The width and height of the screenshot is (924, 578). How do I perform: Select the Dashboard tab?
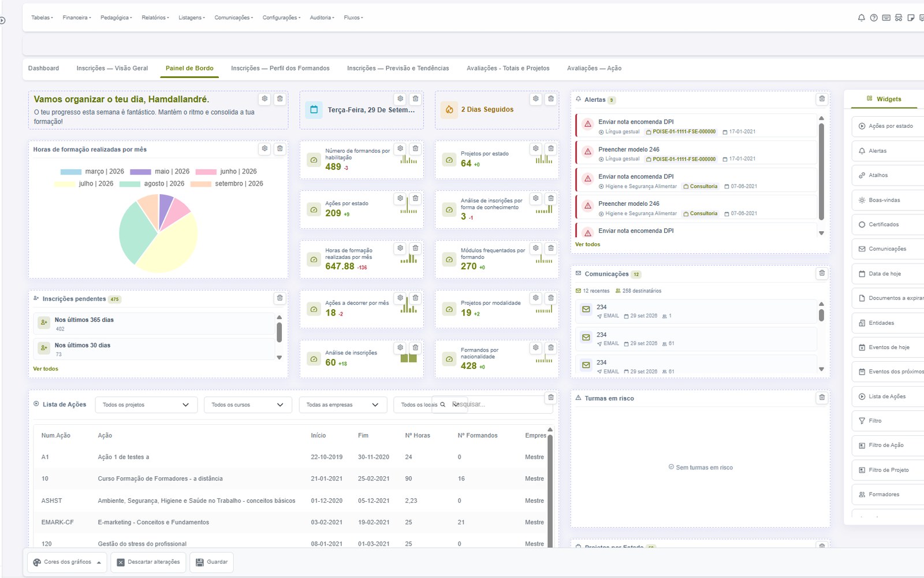pyautogui.click(x=43, y=68)
